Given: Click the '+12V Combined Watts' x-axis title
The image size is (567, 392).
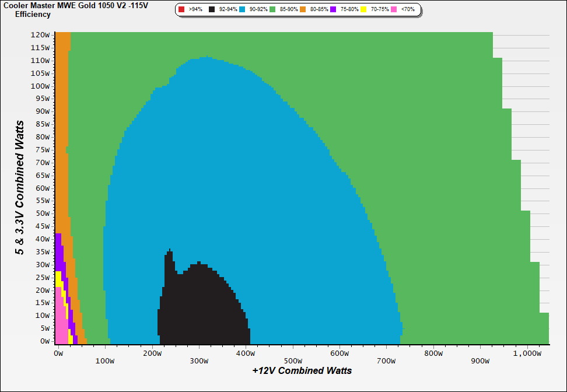Looking at the screenshot, I should click(x=302, y=370).
